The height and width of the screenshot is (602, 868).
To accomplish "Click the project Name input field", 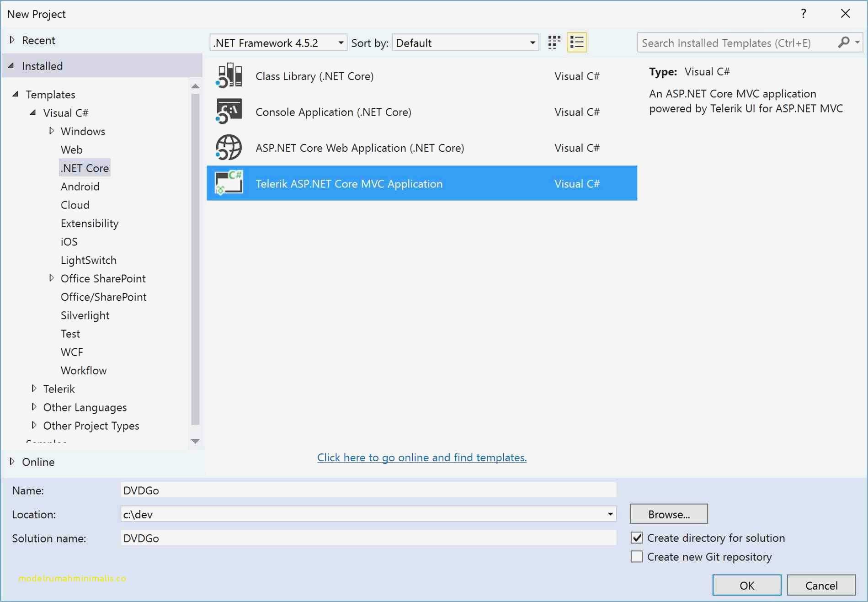I will pyautogui.click(x=368, y=490).
